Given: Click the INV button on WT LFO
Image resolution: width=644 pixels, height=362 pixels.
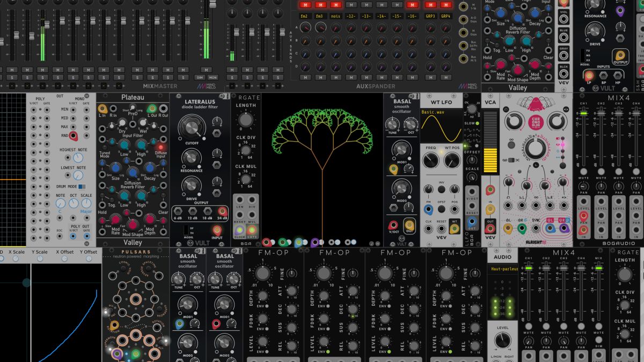Looking at the screenshot, I should (x=442, y=189).
